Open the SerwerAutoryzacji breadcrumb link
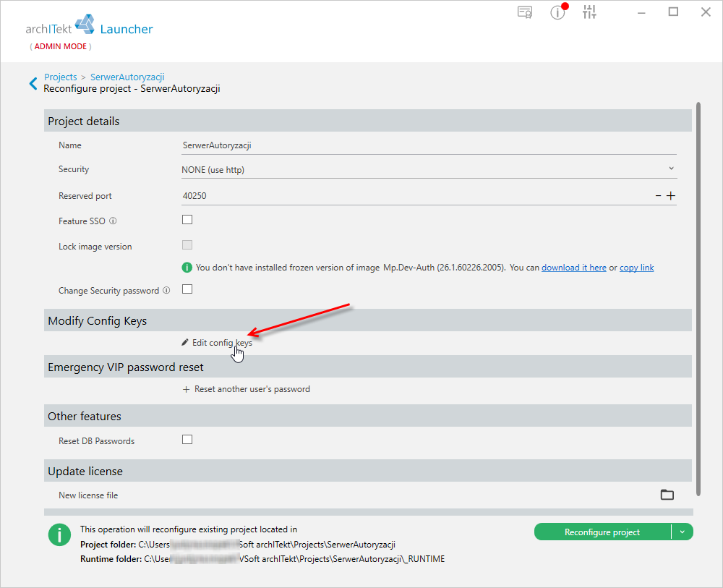The height and width of the screenshot is (588, 723). (x=127, y=77)
